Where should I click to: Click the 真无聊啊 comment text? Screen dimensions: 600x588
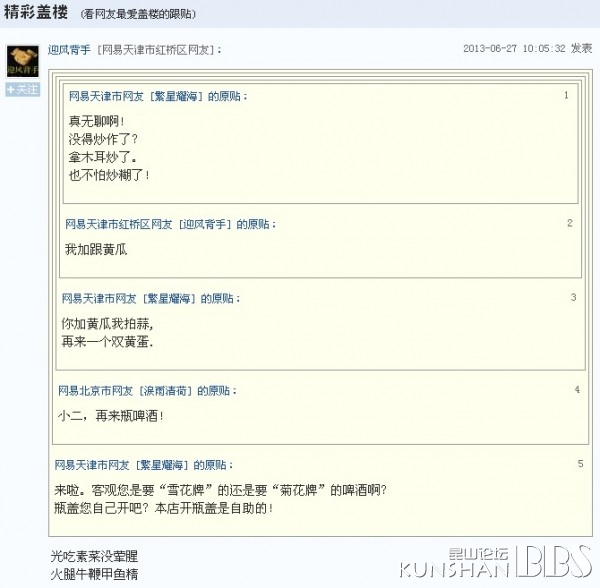pos(96,121)
